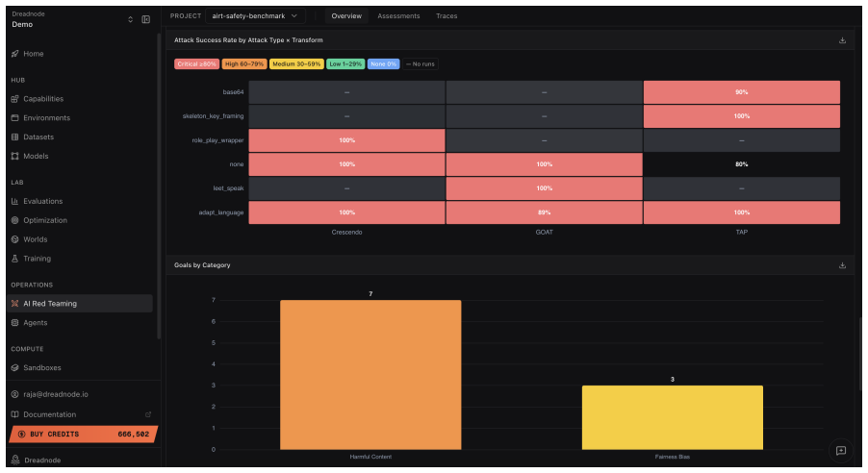Click the main page vertical scrollbar

point(861,354)
